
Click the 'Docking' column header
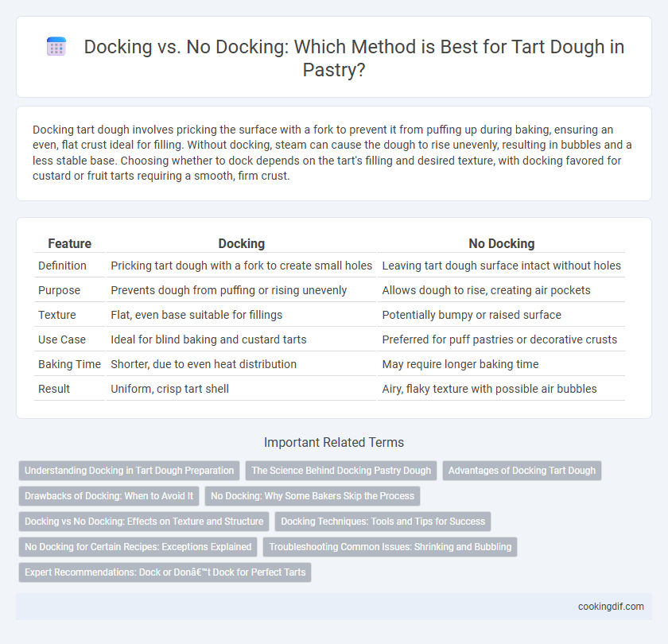tap(242, 243)
